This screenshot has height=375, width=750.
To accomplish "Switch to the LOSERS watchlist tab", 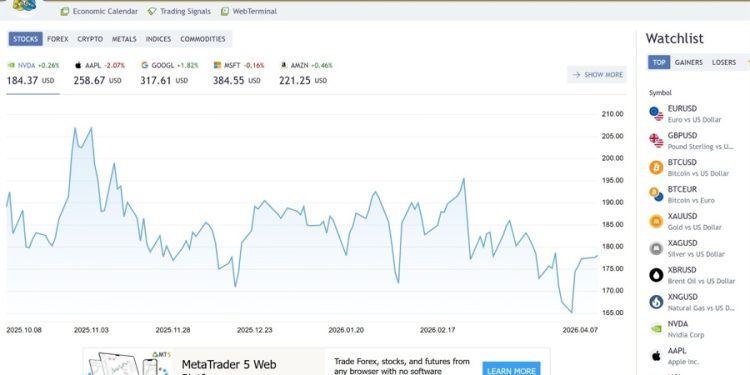I will [724, 62].
